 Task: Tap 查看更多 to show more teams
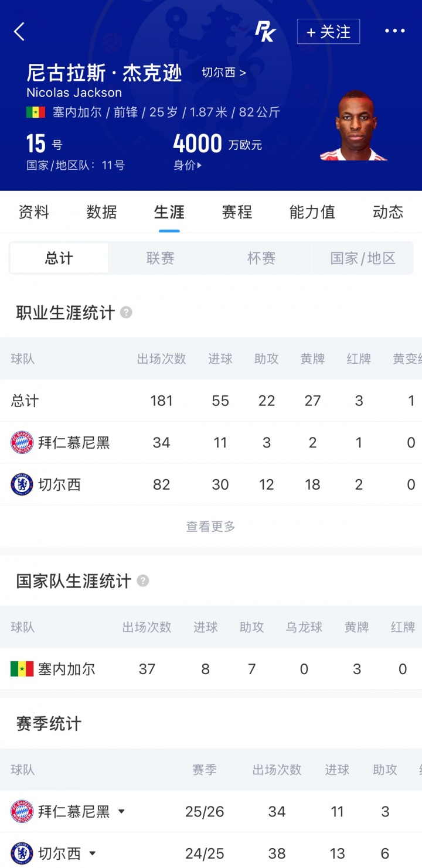tap(211, 527)
